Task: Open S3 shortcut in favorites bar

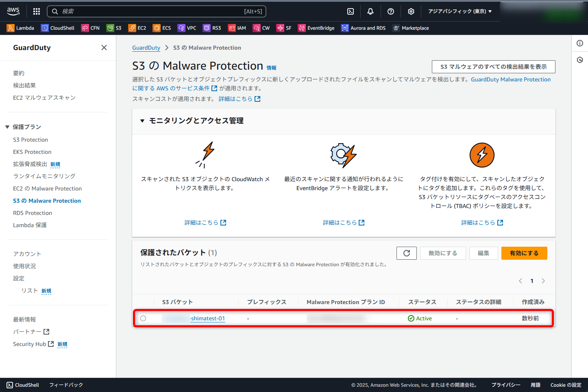Action: coord(114,28)
